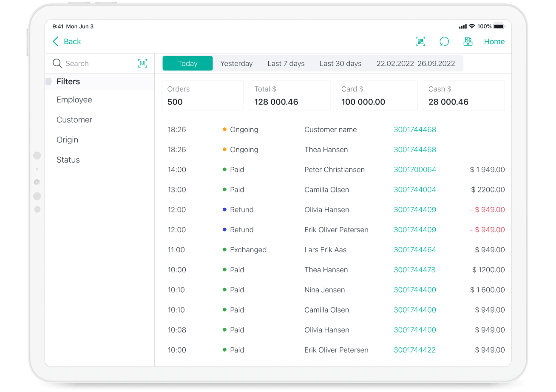This screenshot has height=392, width=556.
Task: Select the Today tab
Action: click(x=187, y=63)
